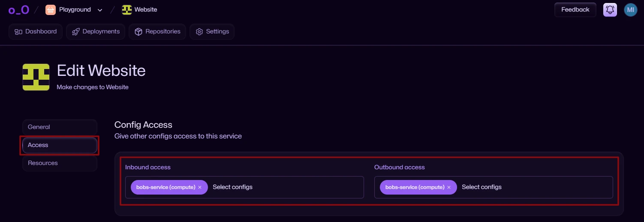
Task: Expand the Playground workspace dropdown chevron
Action: click(x=100, y=10)
